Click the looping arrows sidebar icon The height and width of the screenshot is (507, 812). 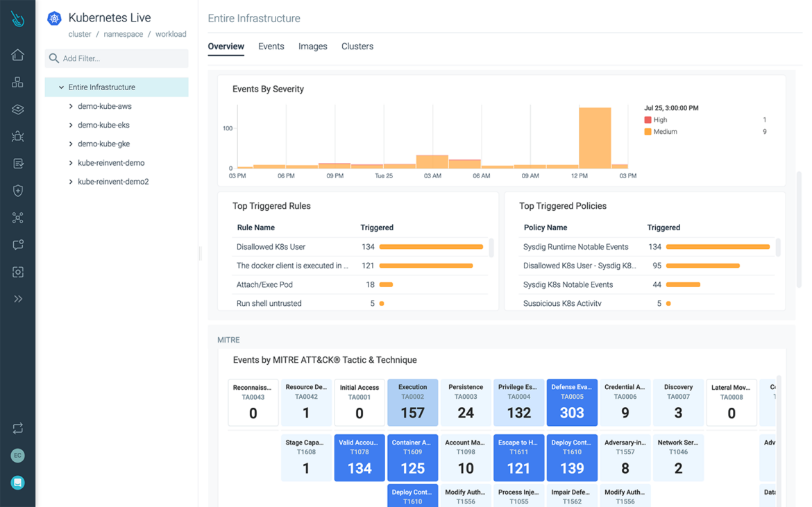click(17, 429)
